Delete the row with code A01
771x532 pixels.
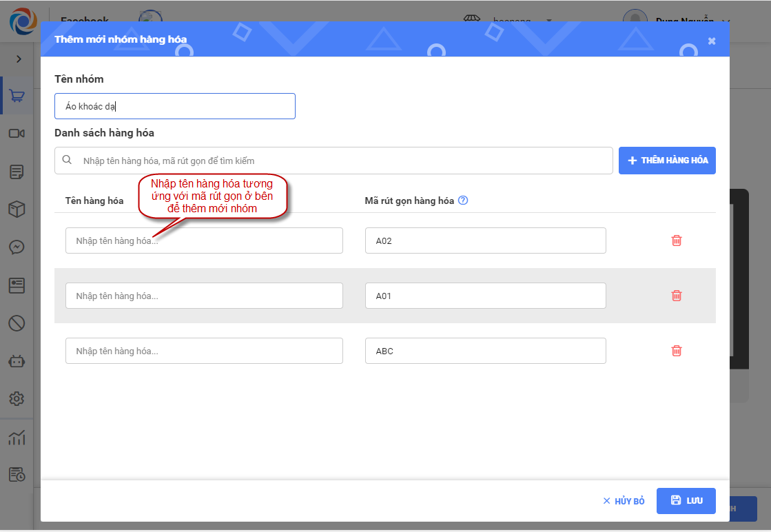[677, 296]
